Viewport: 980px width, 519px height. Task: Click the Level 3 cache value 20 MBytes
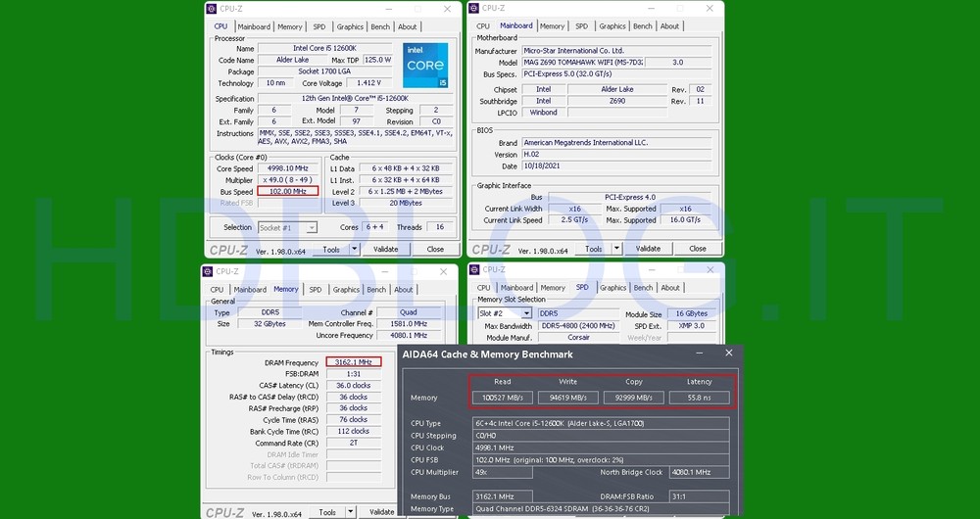pos(407,203)
